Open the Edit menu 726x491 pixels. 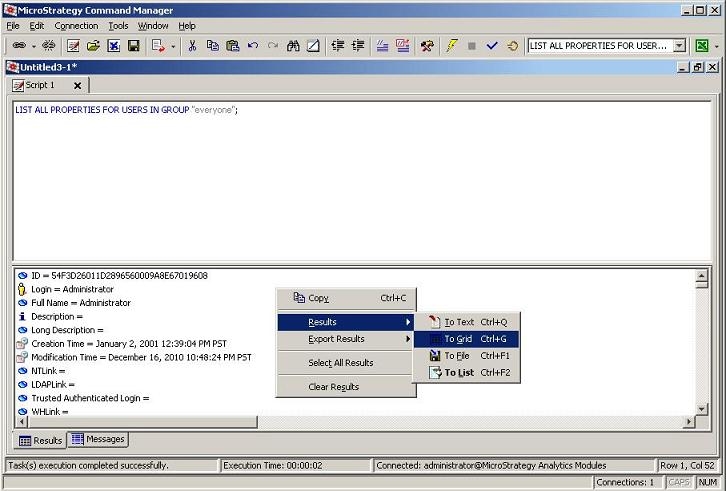pyautogui.click(x=37, y=26)
